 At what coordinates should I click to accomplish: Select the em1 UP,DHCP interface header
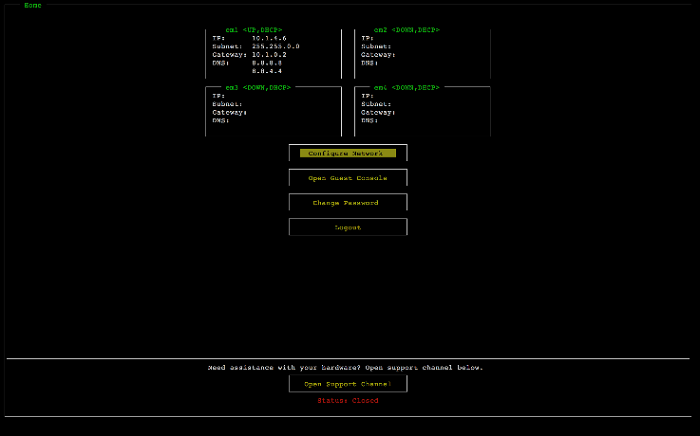253,30
